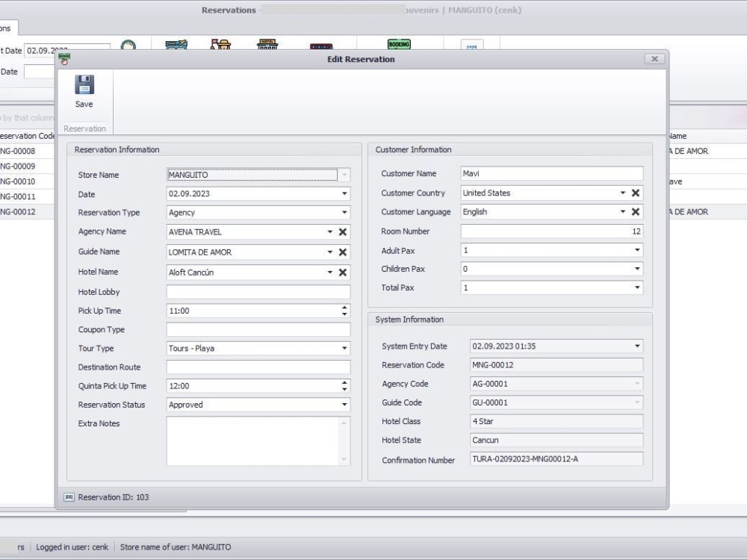Switch to the Reservations tab at top left
The image size is (747, 560).
coord(5,28)
